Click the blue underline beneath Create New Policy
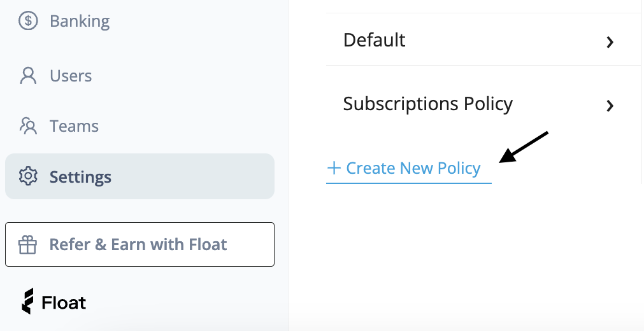Screen dimensions: 644x331 [409, 183]
